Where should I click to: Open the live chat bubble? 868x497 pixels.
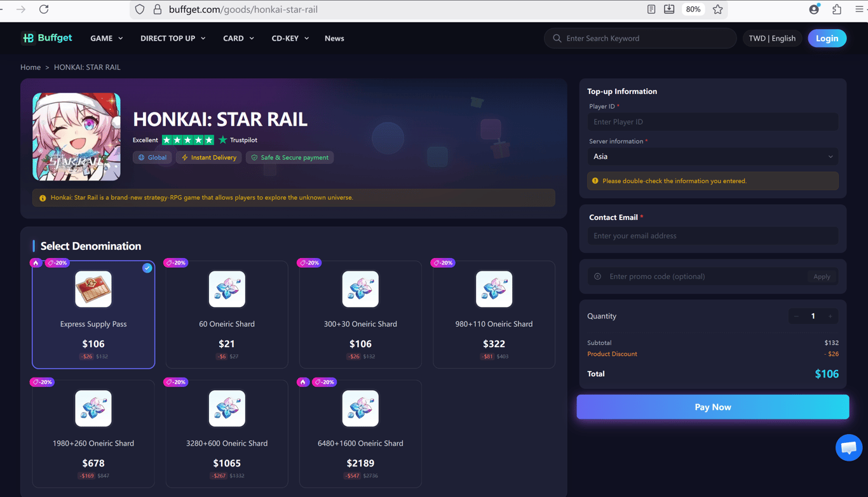(x=848, y=447)
